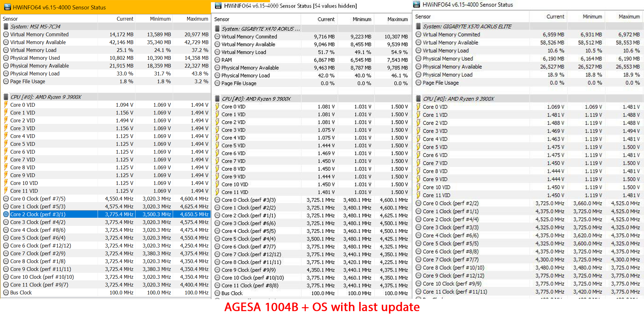Click the '58,526 MB' Virtual Memory Available value
The image size is (644, 321).
(552, 42)
